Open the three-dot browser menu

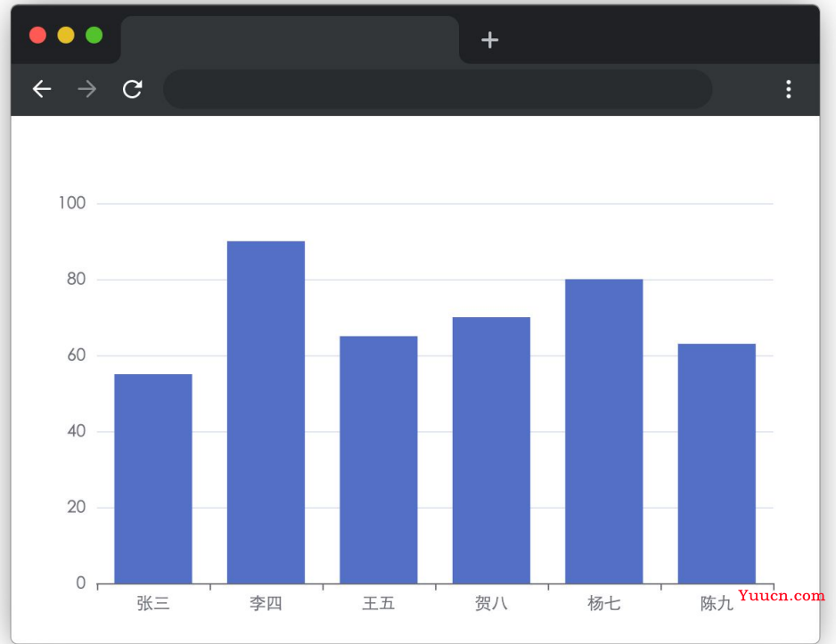pyautogui.click(x=789, y=89)
